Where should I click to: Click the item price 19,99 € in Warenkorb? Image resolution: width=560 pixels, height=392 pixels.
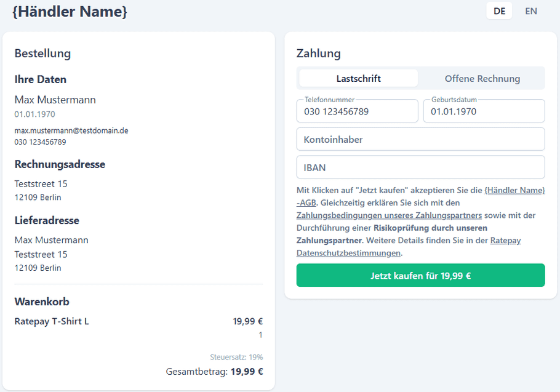point(248,321)
